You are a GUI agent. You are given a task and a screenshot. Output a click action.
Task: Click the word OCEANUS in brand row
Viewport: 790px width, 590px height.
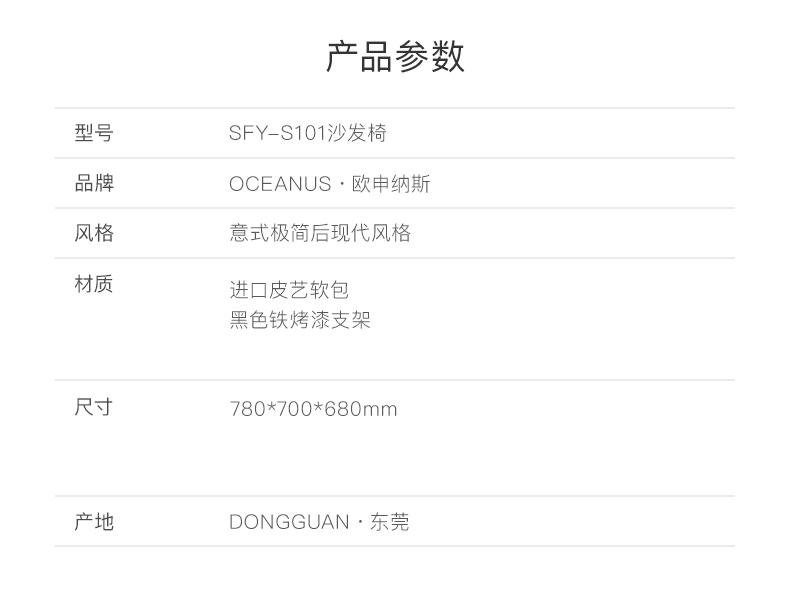[280, 184]
